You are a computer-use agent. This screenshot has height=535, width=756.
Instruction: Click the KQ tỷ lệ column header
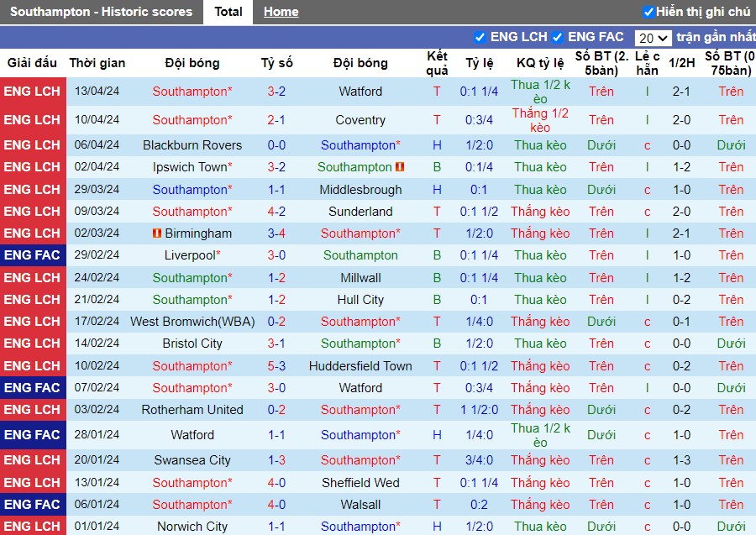click(x=540, y=63)
